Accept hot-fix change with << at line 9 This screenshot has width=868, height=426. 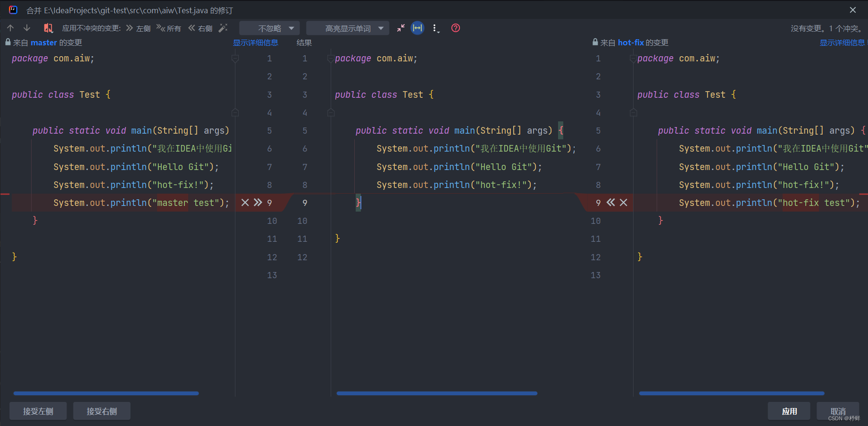click(611, 203)
